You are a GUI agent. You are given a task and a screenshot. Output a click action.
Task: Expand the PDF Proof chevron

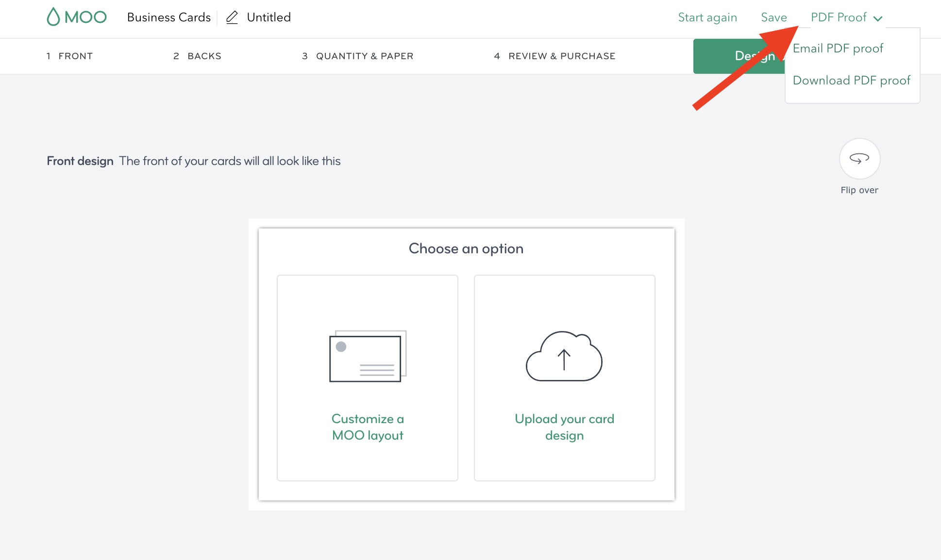(877, 18)
